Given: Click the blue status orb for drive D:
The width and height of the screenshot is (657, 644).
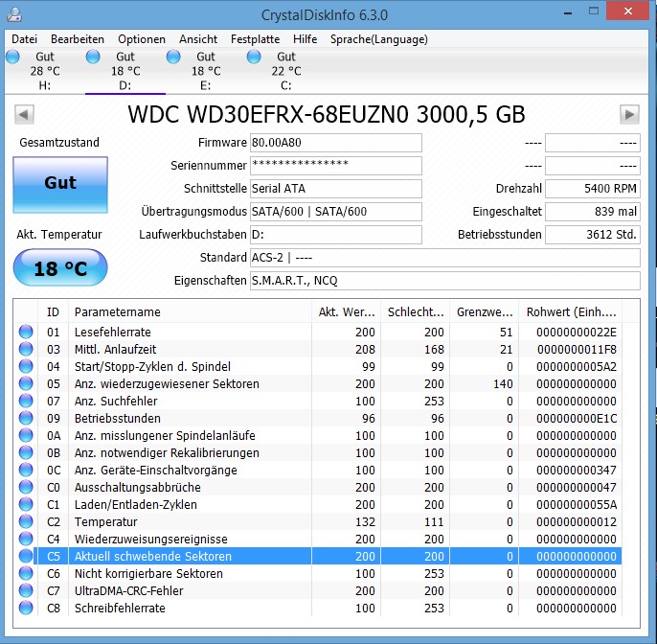Looking at the screenshot, I should (93, 57).
